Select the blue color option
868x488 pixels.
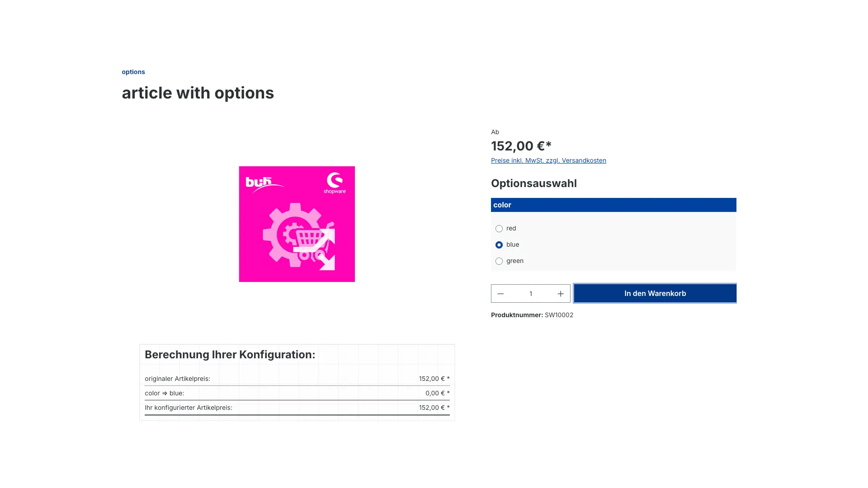pos(499,245)
